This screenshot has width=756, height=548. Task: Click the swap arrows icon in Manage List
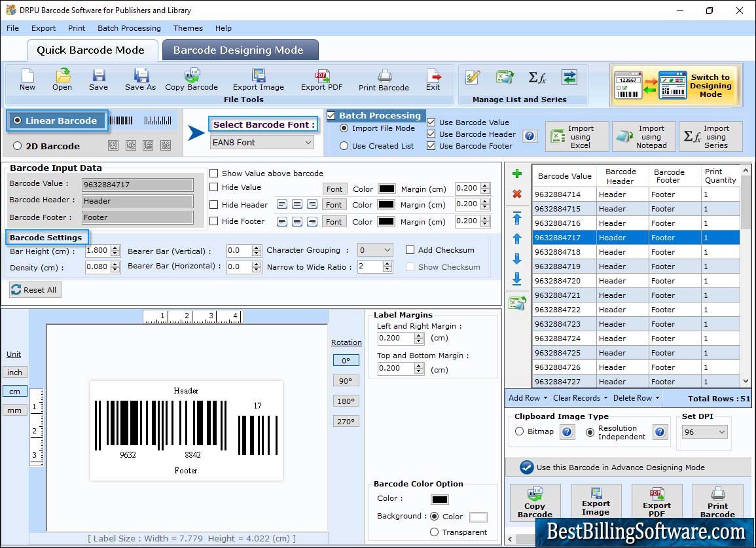click(x=569, y=77)
